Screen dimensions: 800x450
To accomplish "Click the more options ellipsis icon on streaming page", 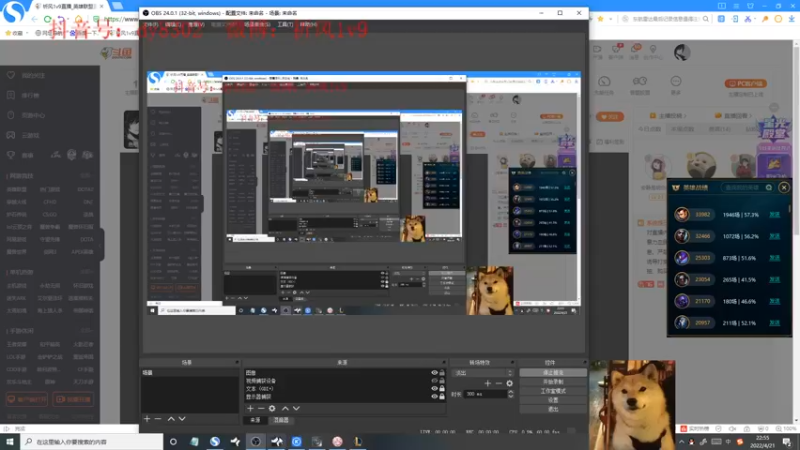I will [x=676, y=82].
